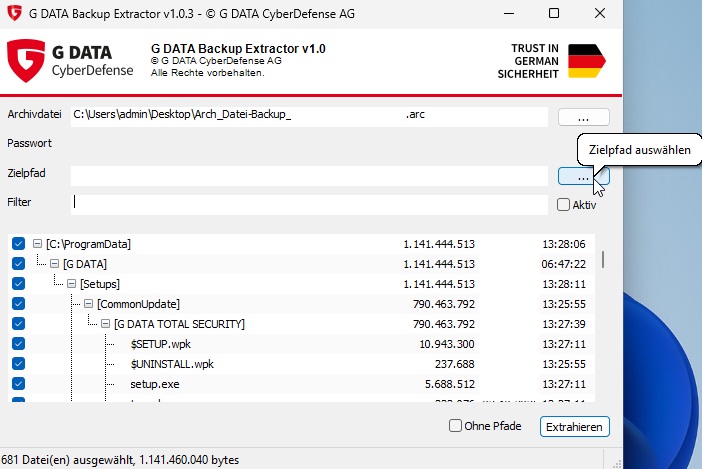Click into the Filter text field
702x469 pixels.
pyautogui.click(x=309, y=205)
